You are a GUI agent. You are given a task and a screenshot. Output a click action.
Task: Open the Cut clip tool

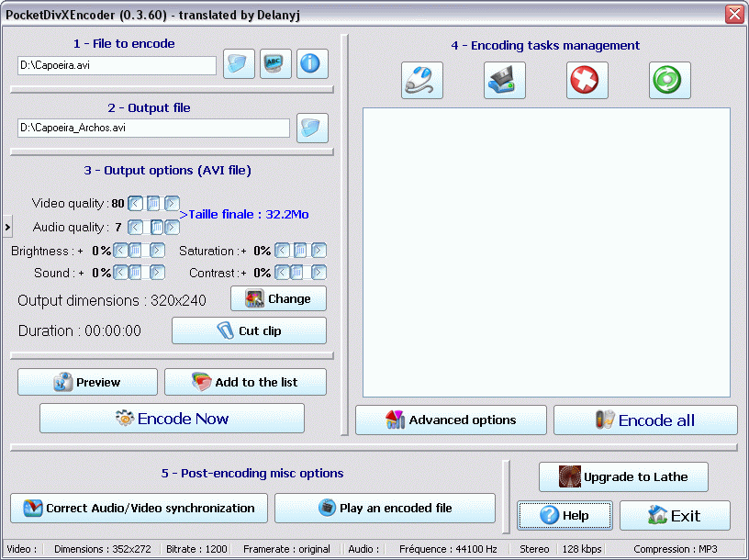tap(249, 330)
